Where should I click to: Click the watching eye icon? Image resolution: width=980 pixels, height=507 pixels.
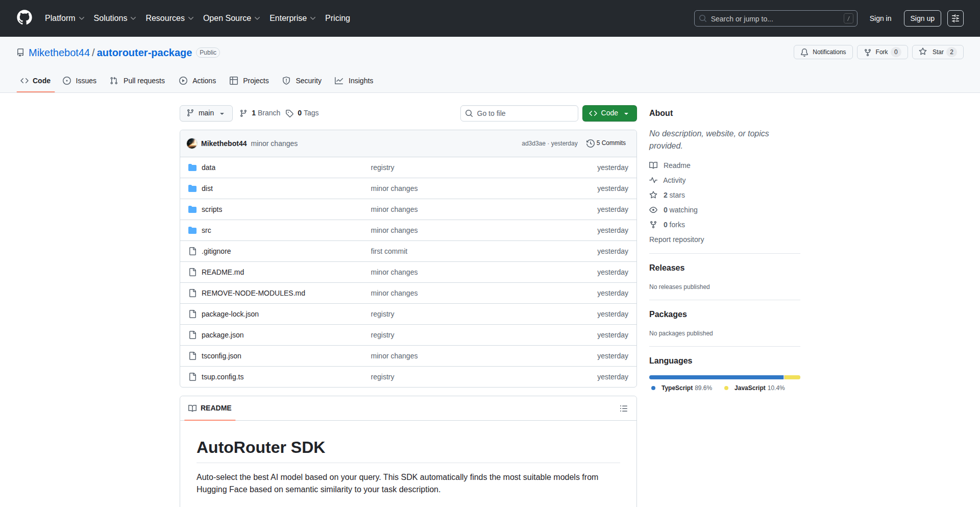click(654, 210)
